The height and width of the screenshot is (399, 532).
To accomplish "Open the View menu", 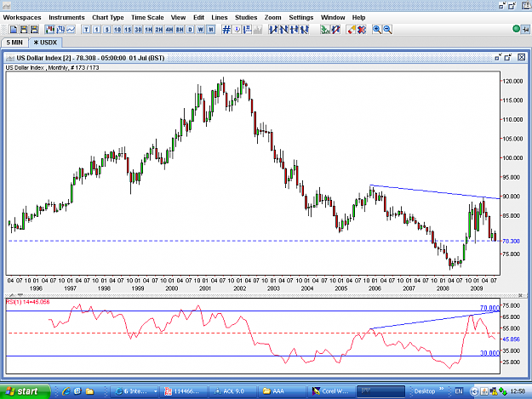I will (178, 18).
